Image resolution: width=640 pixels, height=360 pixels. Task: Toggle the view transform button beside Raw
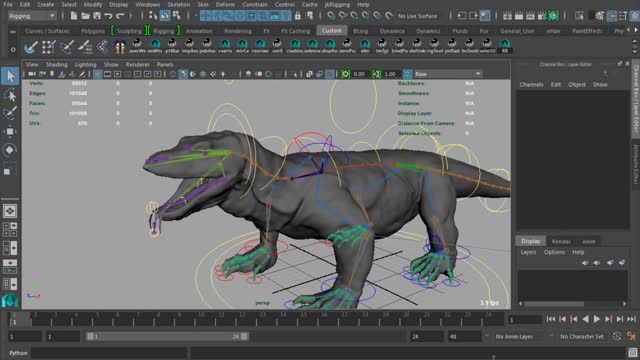click(407, 74)
